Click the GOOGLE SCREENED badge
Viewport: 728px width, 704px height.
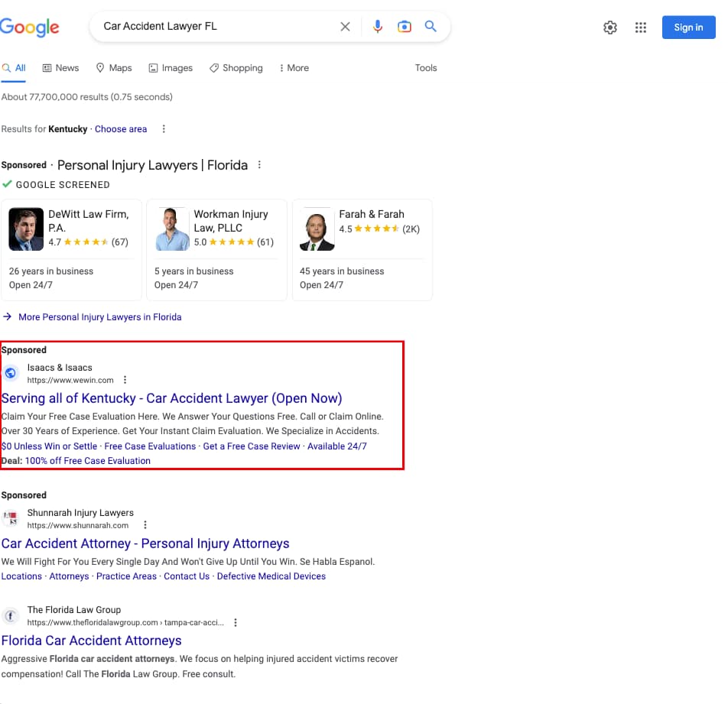coord(56,185)
